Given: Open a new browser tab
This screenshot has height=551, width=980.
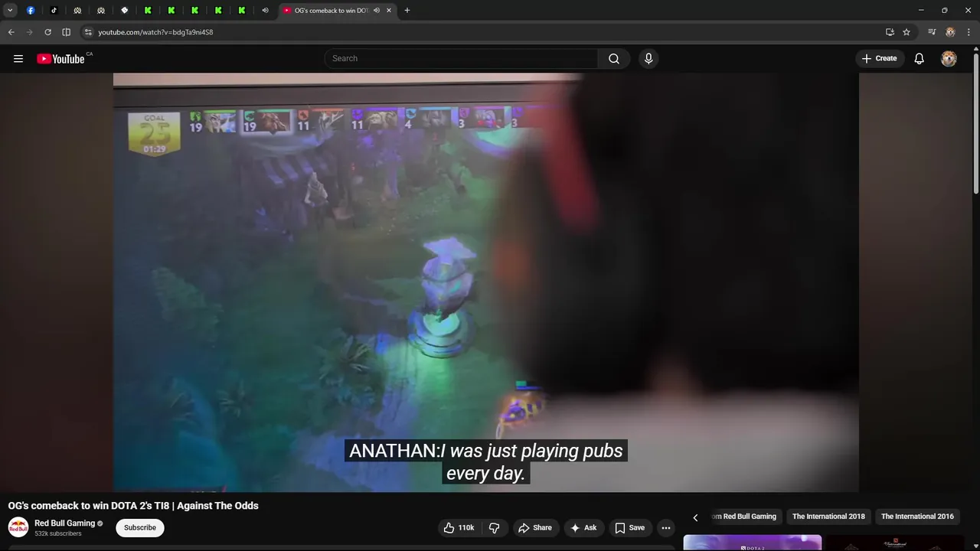Looking at the screenshot, I should (x=407, y=11).
